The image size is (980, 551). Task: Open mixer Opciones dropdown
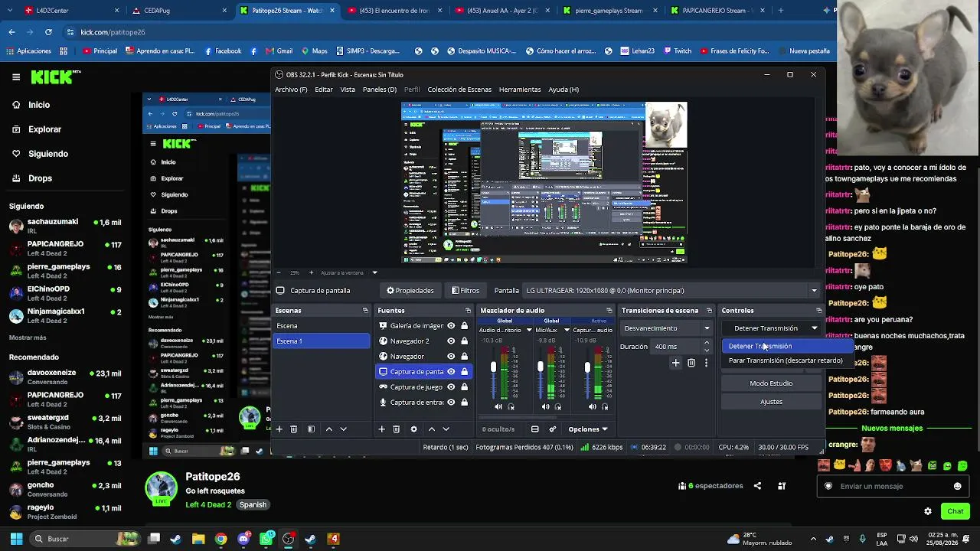click(588, 429)
